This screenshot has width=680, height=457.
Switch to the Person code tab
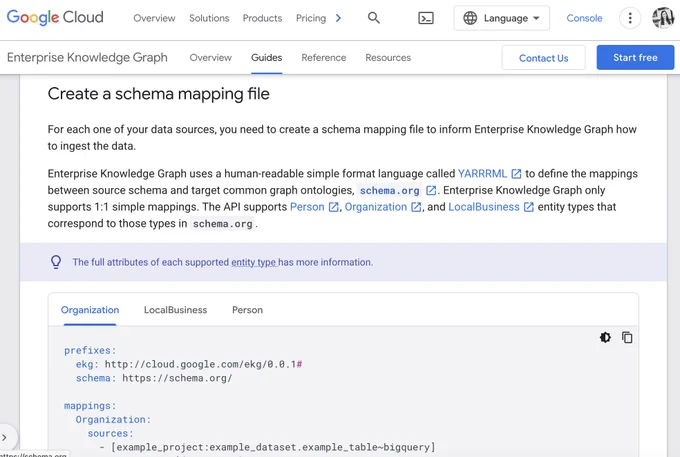pyautogui.click(x=247, y=310)
